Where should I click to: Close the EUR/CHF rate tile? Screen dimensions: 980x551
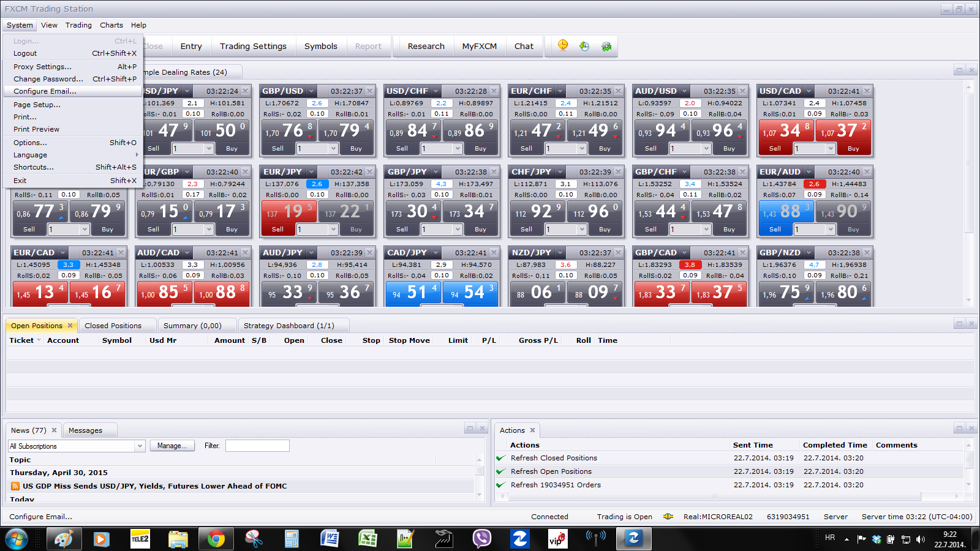[619, 91]
